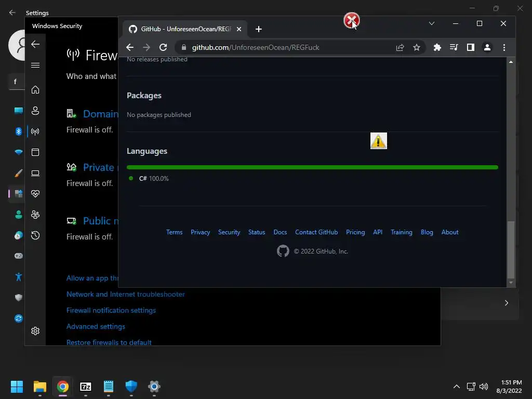Bookmark this page with the star
532x399 pixels.
417,47
